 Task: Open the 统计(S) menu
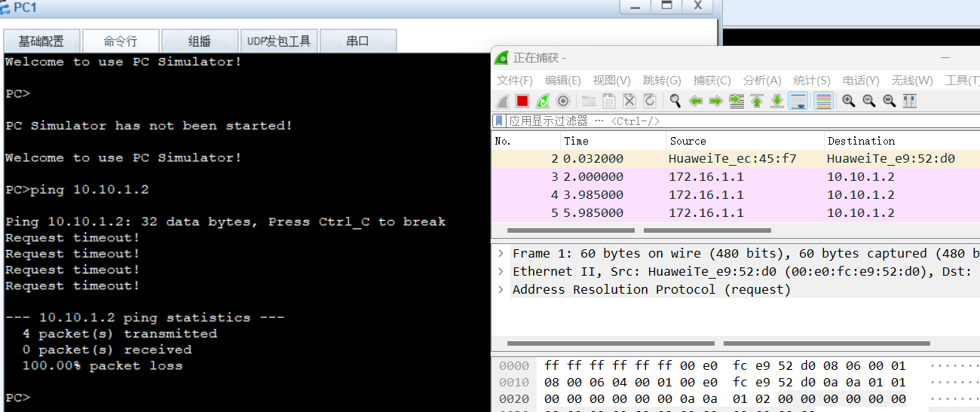[811, 81]
